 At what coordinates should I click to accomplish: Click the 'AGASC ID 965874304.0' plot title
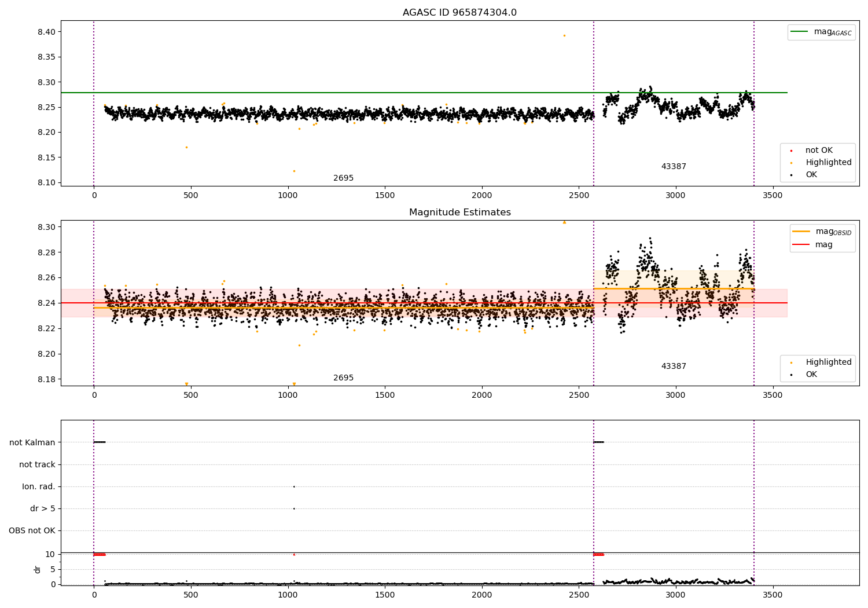click(x=459, y=13)
